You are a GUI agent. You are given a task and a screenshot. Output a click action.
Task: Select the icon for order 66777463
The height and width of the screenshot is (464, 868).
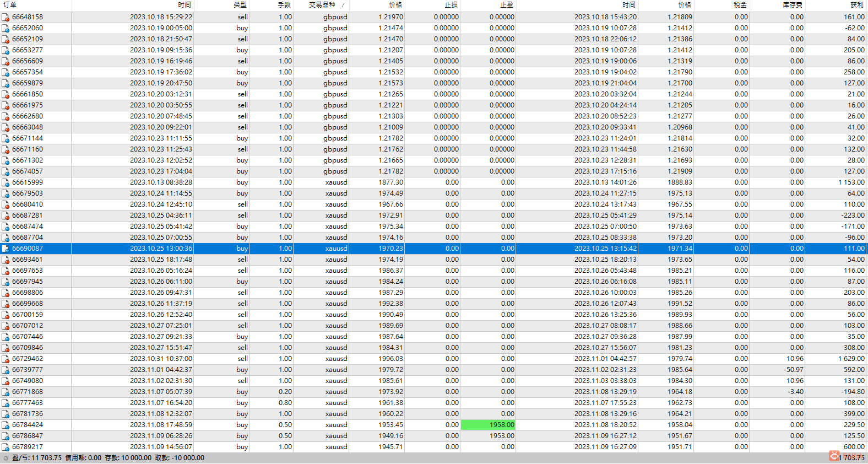click(x=6, y=403)
